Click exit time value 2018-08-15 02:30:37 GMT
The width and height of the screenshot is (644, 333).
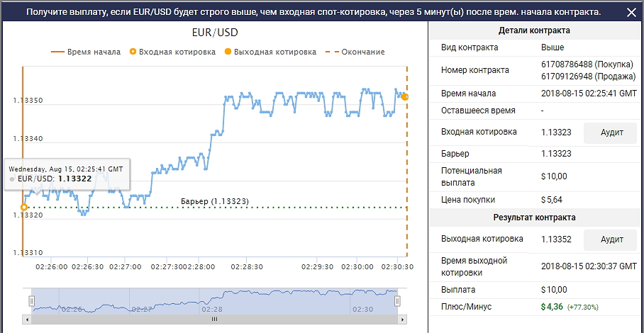pyautogui.click(x=589, y=266)
